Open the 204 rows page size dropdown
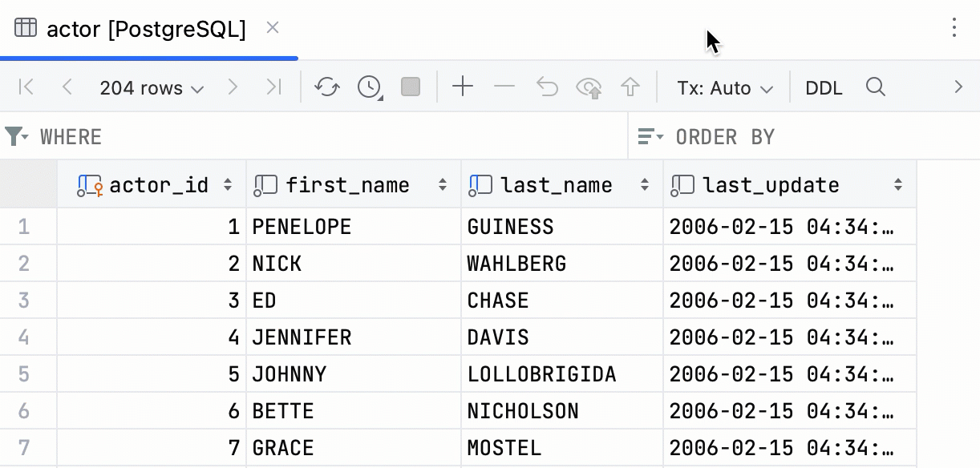 pos(152,88)
